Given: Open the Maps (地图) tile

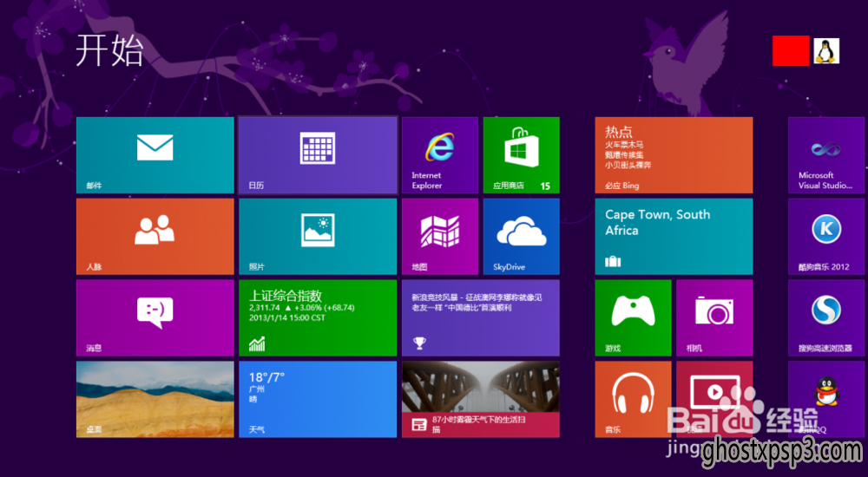Looking at the screenshot, I should click(439, 236).
